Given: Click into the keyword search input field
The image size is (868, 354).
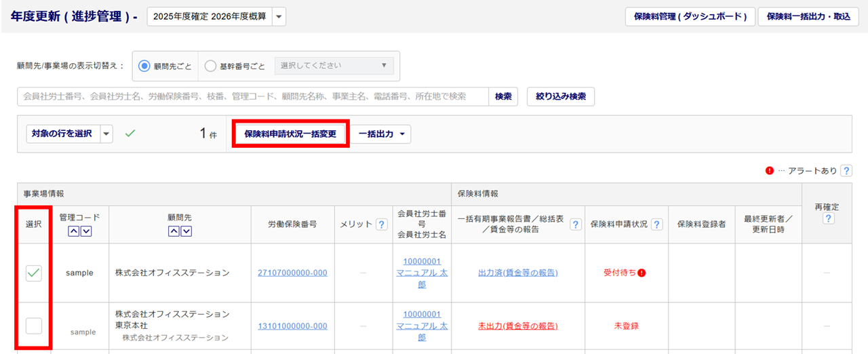Looking at the screenshot, I should point(252,97).
